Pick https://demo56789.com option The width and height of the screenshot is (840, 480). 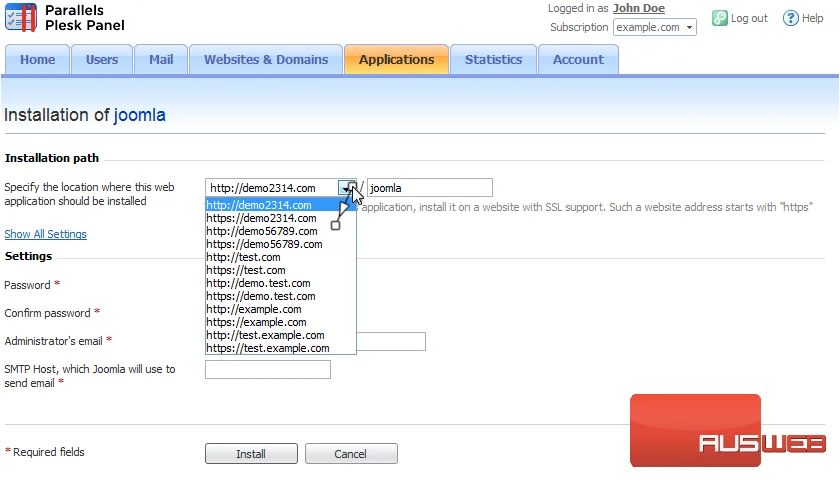(281, 244)
